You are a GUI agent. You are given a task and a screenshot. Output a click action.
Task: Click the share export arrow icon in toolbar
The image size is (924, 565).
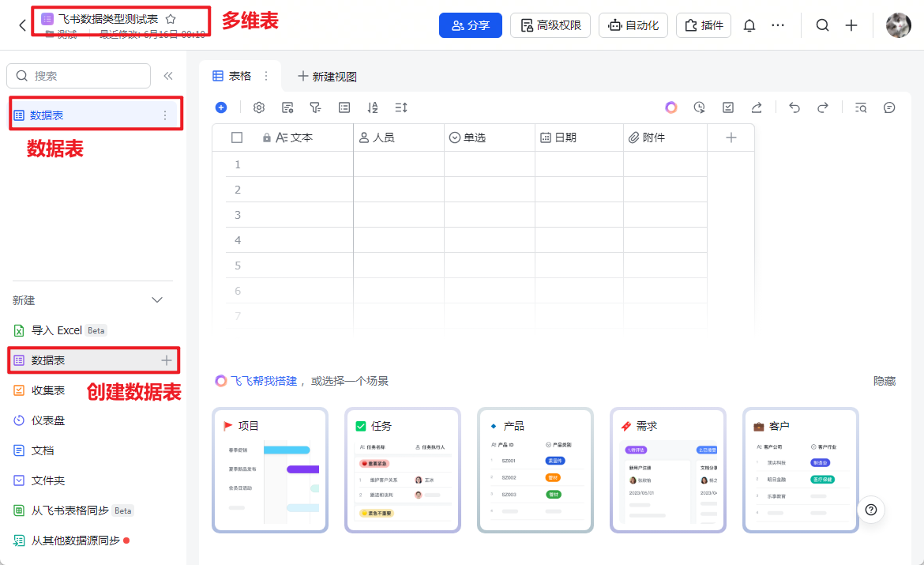coord(757,107)
